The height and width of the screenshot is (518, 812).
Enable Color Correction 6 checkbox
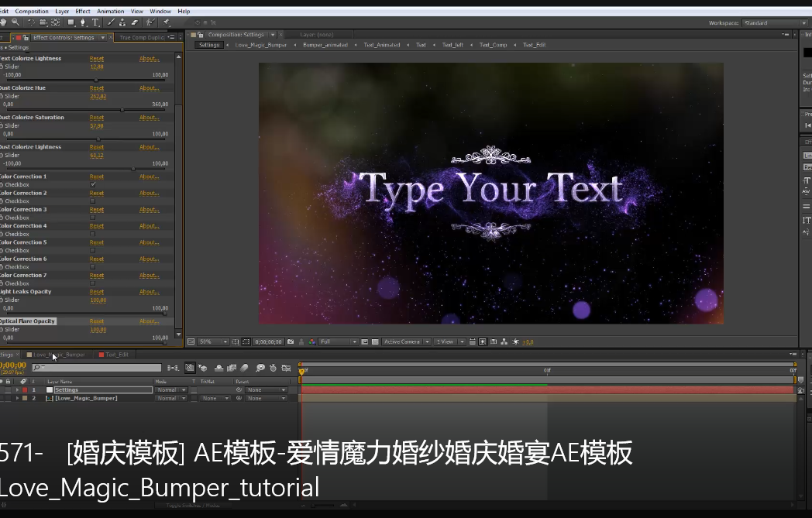pyautogui.click(x=93, y=267)
